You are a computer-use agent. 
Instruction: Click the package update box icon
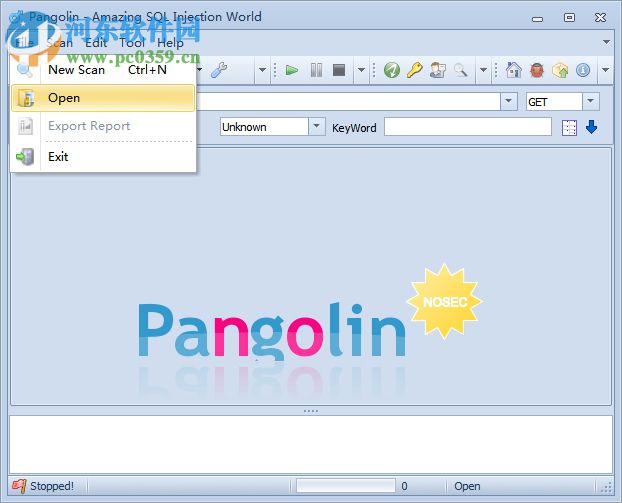click(560, 71)
